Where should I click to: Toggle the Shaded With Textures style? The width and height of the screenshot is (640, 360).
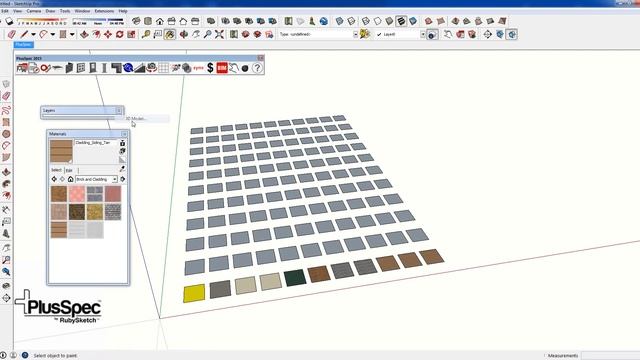click(401, 21)
